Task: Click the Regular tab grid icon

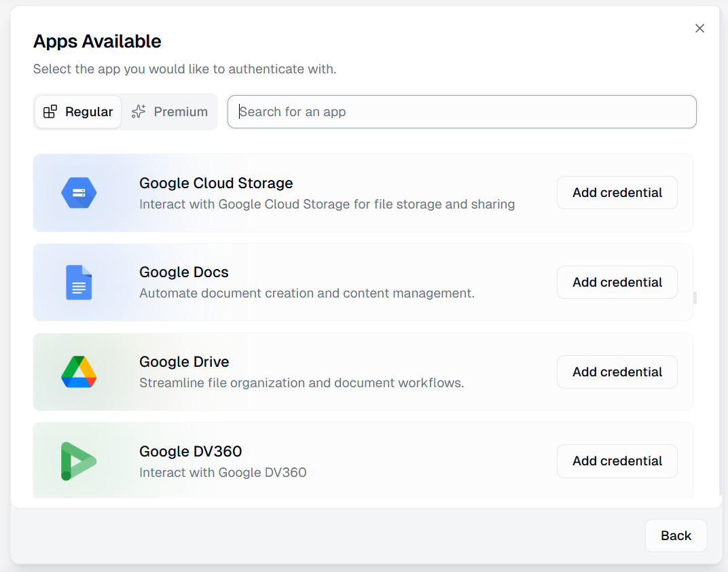Action: [50, 112]
